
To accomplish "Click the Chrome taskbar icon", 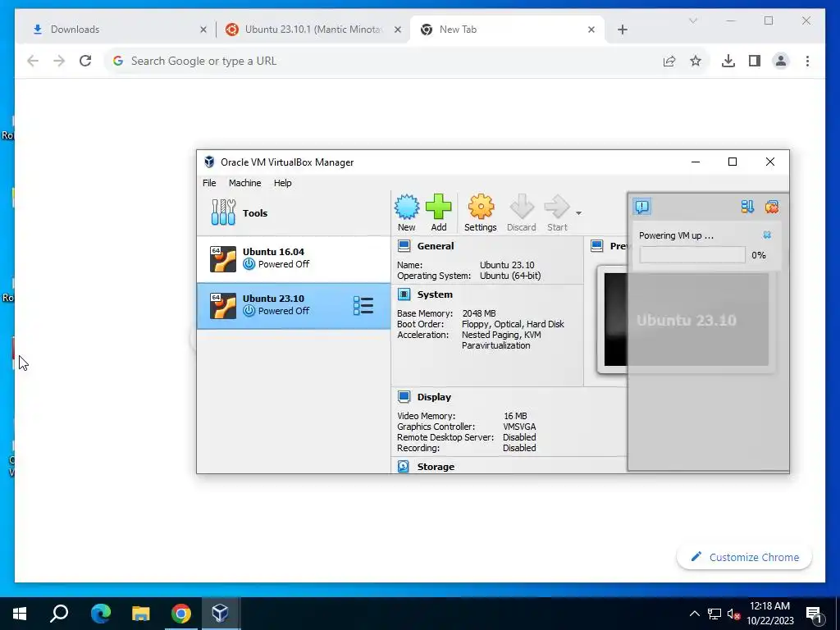I will (181, 614).
